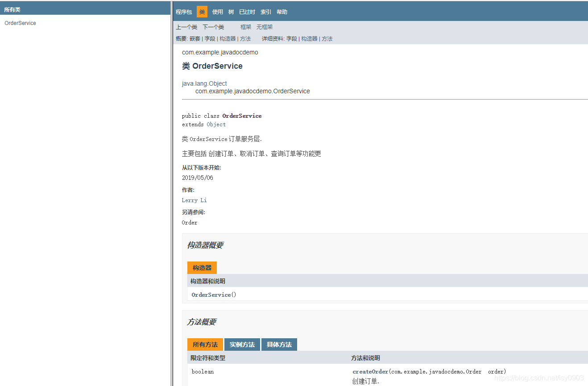Click java.lang.Object in the inheritance tree

[x=204, y=83]
